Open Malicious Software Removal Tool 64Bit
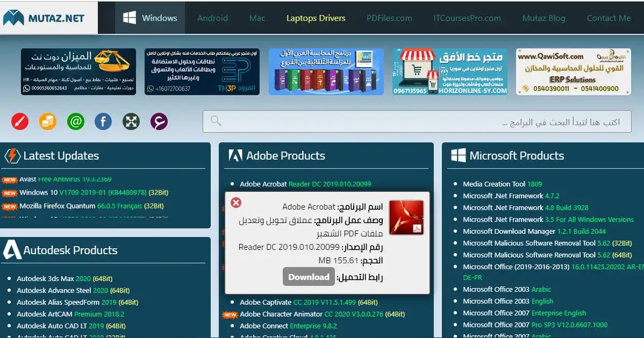The height and width of the screenshot is (338, 644). tap(547, 255)
